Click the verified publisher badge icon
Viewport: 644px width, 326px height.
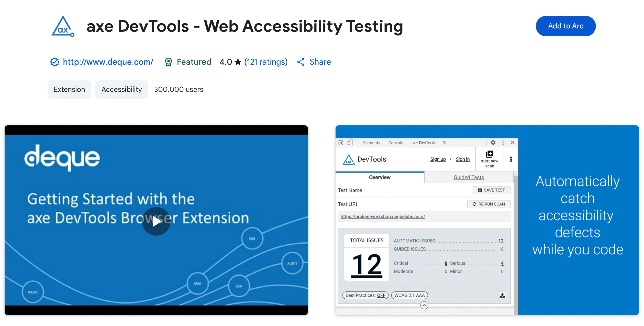point(55,62)
